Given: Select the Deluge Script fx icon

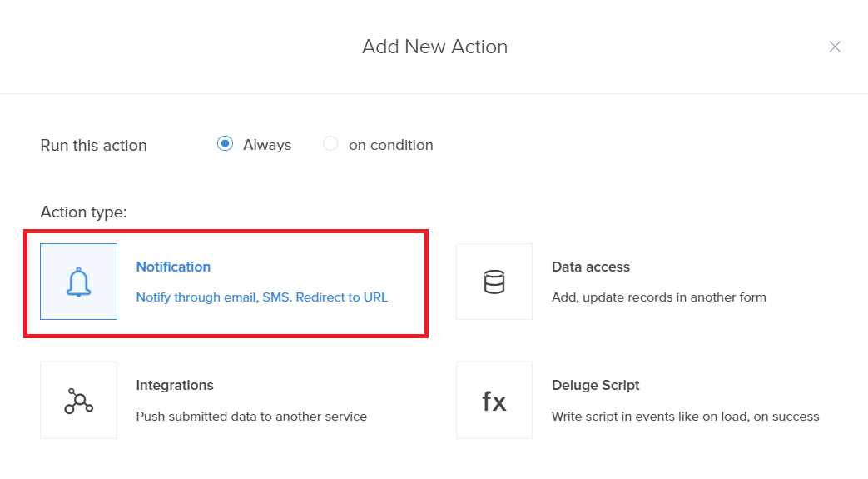Looking at the screenshot, I should pos(494,401).
